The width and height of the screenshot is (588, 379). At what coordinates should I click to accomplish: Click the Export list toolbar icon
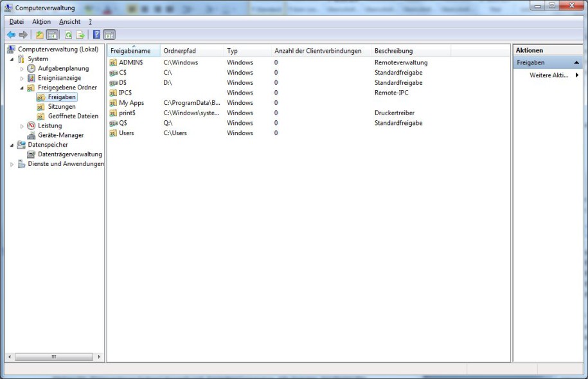80,35
